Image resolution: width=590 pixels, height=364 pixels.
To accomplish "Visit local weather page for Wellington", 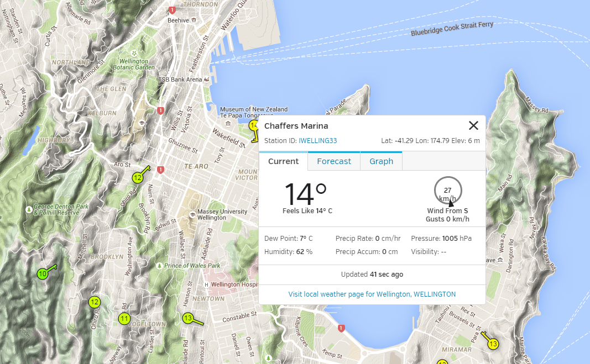I will [372, 294].
